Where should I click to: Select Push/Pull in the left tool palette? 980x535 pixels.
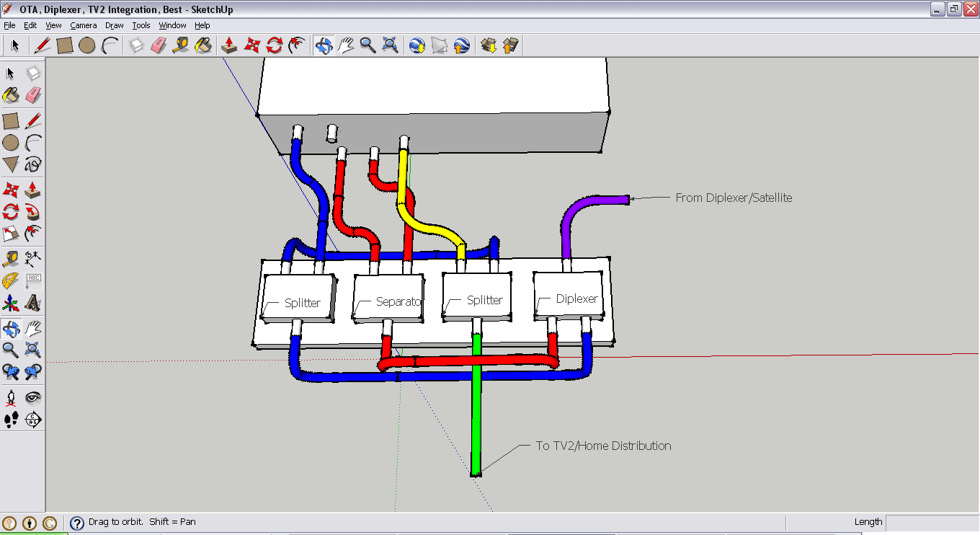(x=33, y=190)
